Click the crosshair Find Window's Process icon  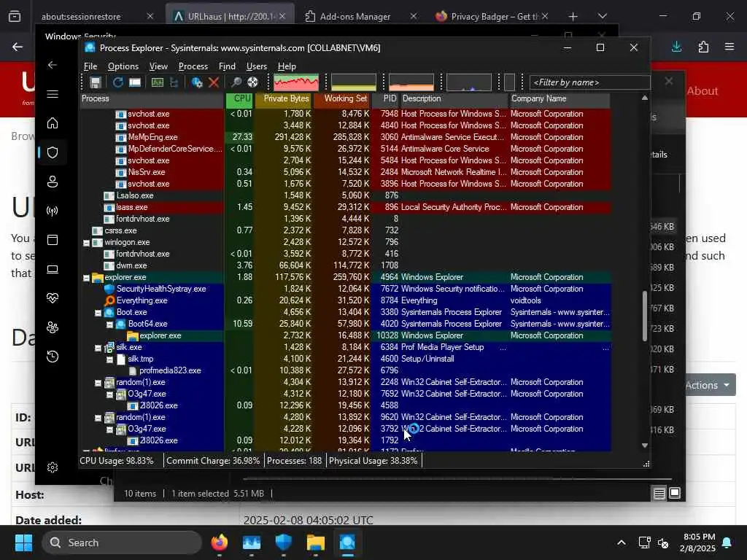tap(252, 82)
